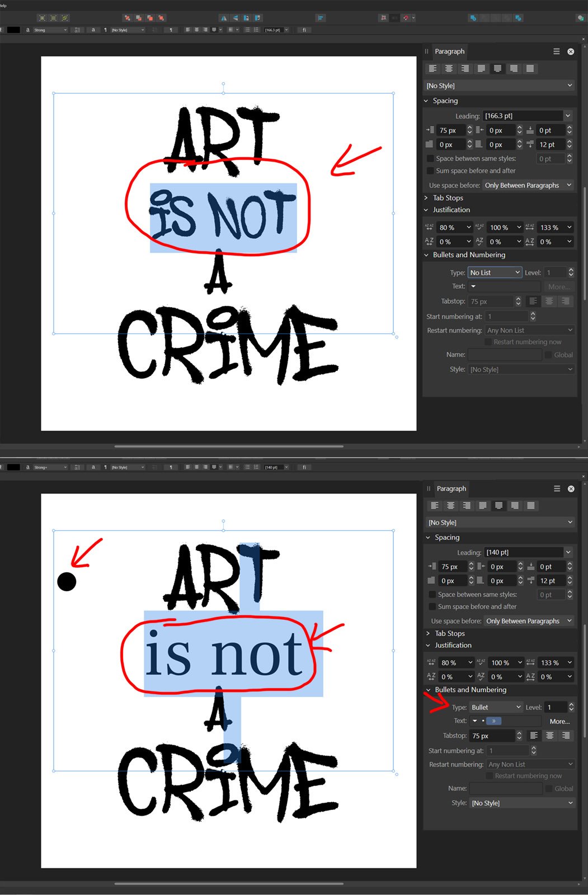Toggle 'Sum space before and after' in upper panel
The width and height of the screenshot is (588, 895).
(x=430, y=171)
